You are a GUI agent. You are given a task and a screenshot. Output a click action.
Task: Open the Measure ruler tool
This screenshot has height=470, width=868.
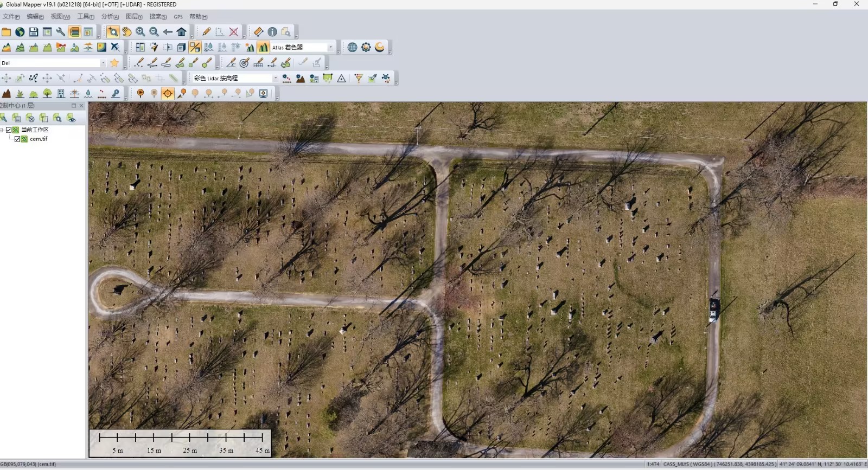click(258, 32)
